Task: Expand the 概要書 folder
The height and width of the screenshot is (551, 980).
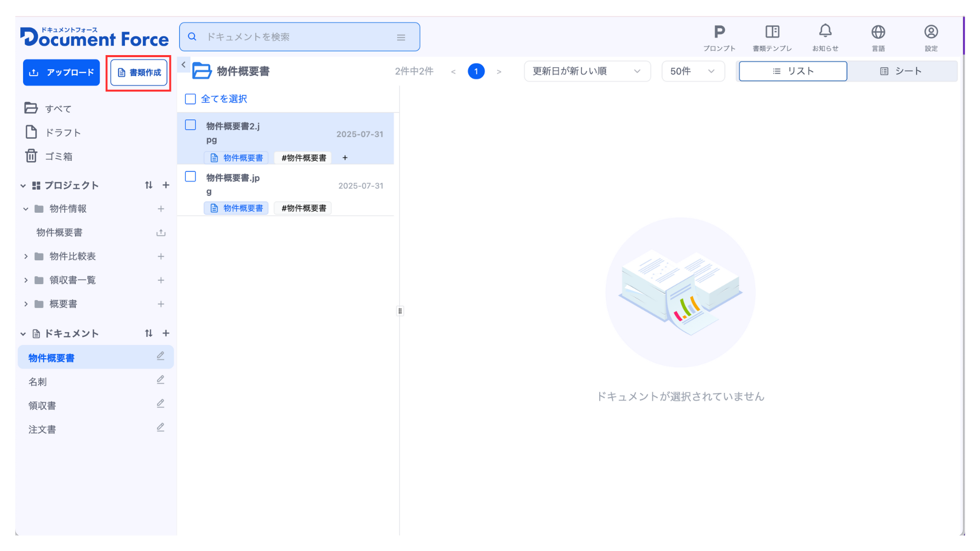Action: point(26,304)
